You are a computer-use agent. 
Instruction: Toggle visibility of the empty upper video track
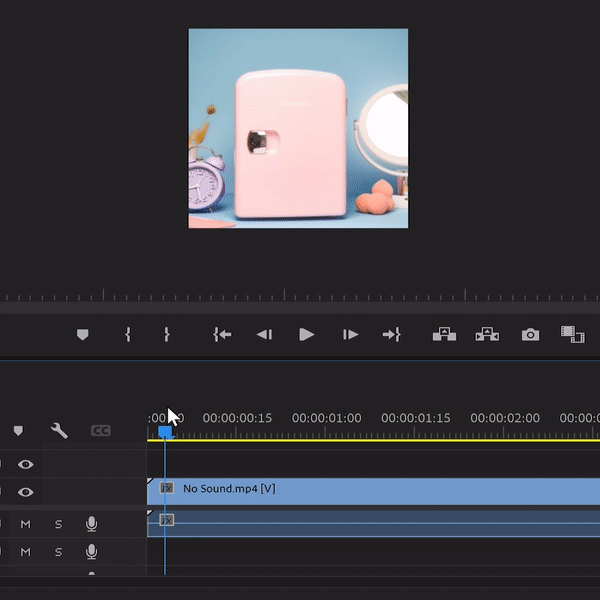pos(26,465)
